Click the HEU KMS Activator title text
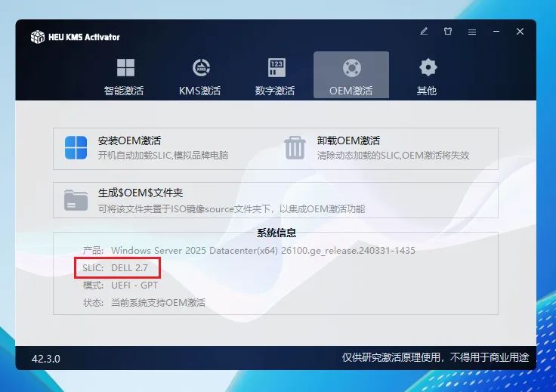The height and width of the screenshot is (392, 556). (x=84, y=37)
